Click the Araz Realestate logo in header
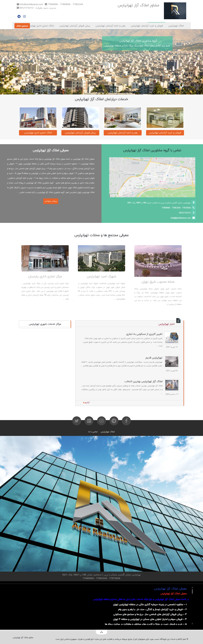203x644 pixels. pyautogui.click(x=175, y=11)
